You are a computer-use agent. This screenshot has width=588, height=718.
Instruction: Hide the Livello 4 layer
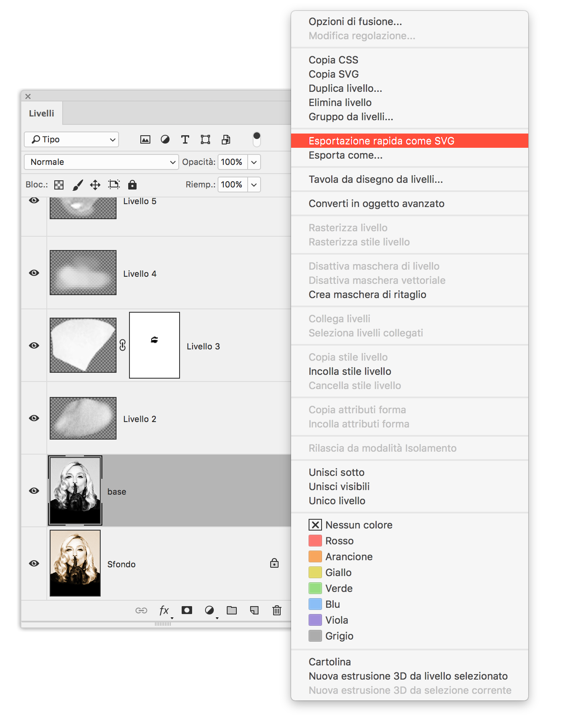coord(34,273)
